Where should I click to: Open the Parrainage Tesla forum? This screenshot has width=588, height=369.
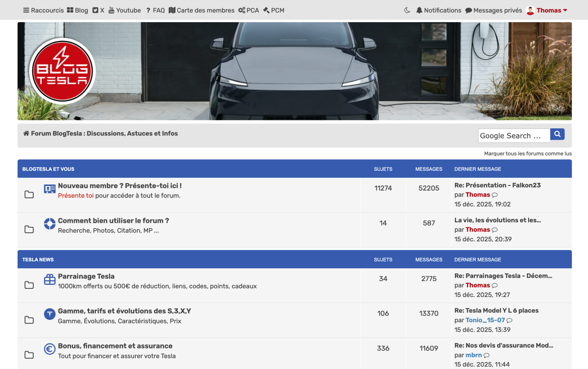tap(86, 276)
